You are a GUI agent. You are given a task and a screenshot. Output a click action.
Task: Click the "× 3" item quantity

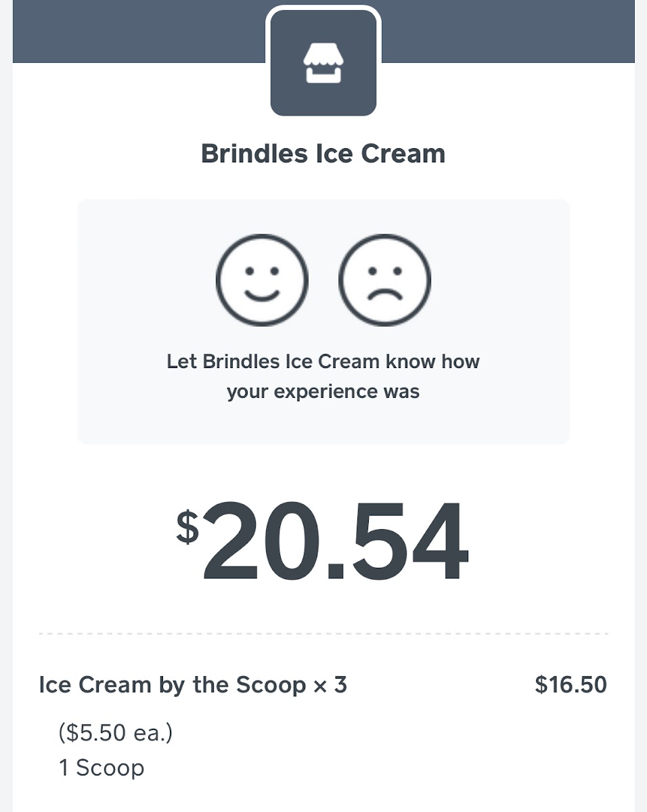coord(330,685)
